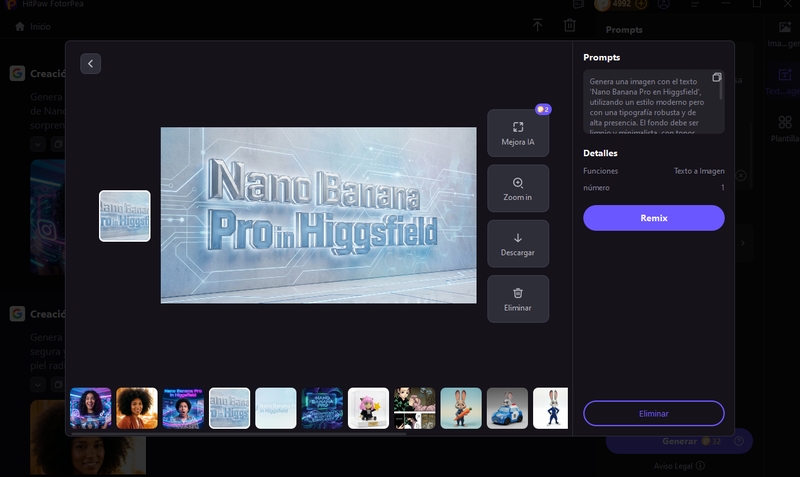Select the manga collage thumbnail
The image size is (800, 477).
[x=414, y=408]
